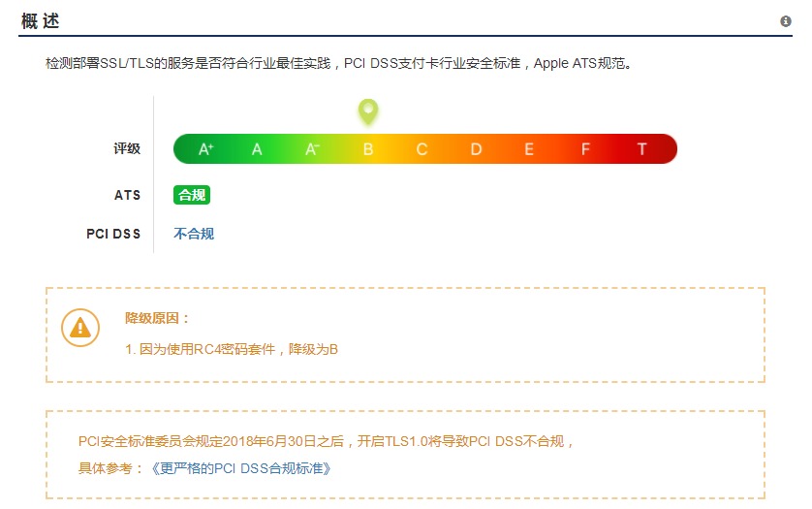This screenshot has height=509, width=812.
Task: Open the 不合规 PCI DSS link
Action: [x=194, y=234]
